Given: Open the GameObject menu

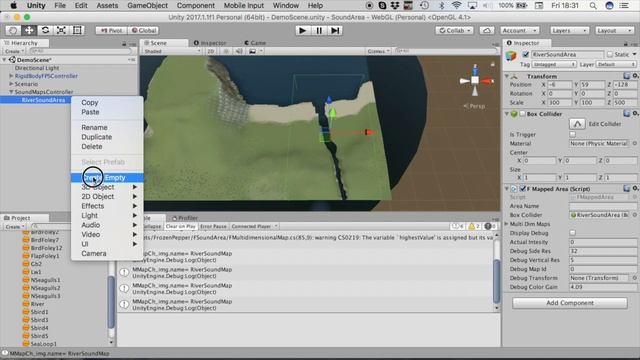Looking at the screenshot, I should tap(147, 5).
